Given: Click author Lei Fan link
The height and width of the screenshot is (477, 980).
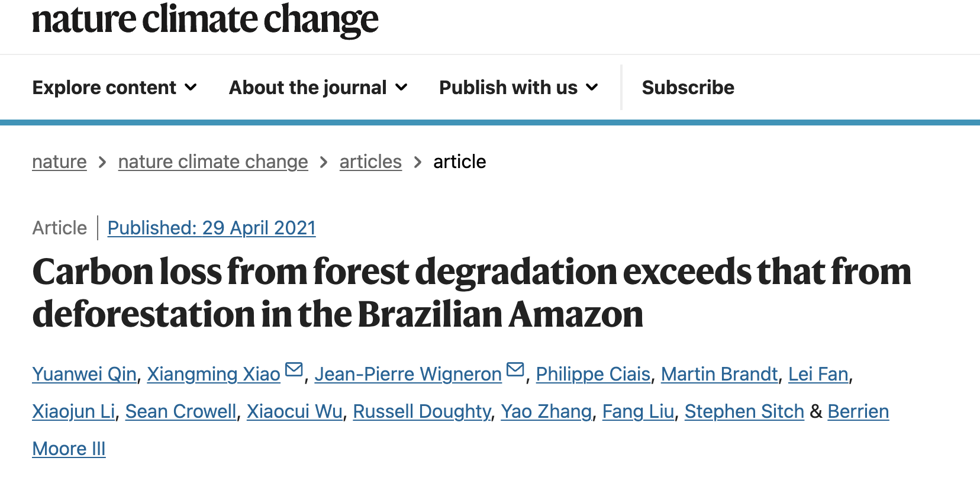Looking at the screenshot, I should [x=818, y=374].
